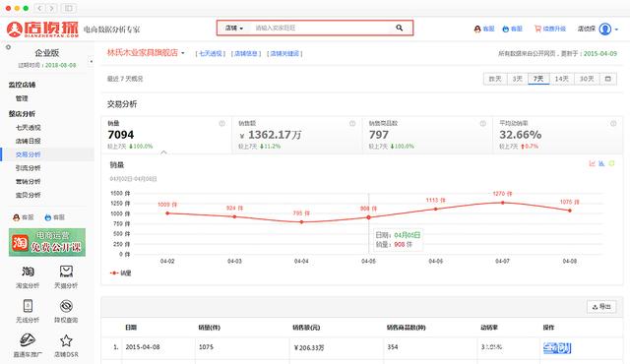
Task: Expand the small arrow beside 企业版
Action: pyautogui.click(x=92, y=61)
